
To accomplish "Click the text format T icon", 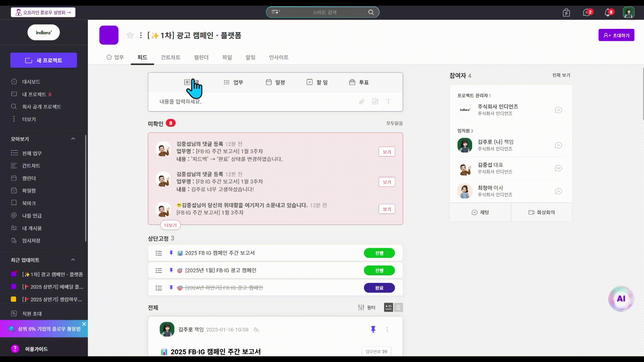I will coord(388,102).
